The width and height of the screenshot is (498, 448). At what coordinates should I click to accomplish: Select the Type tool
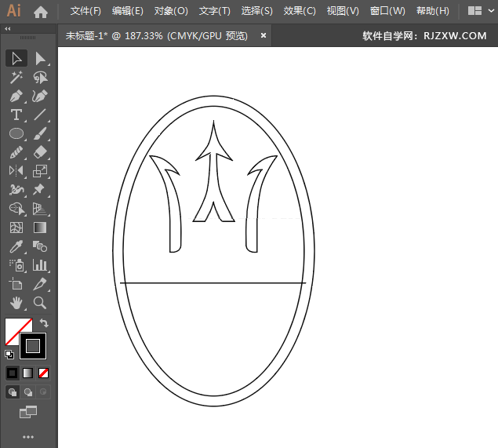coord(16,115)
